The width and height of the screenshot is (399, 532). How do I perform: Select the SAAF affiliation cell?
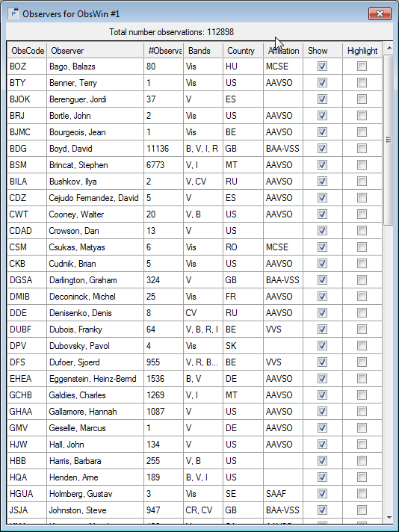[283, 494]
